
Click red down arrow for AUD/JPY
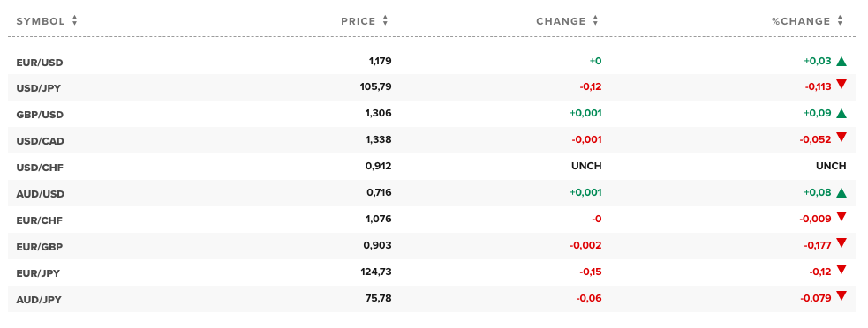pyautogui.click(x=842, y=295)
